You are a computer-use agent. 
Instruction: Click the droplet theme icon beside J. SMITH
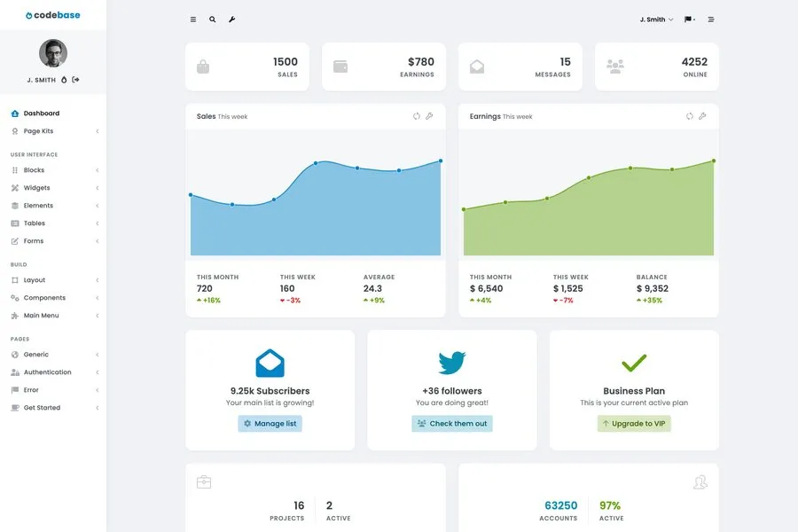tap(64, 80)
